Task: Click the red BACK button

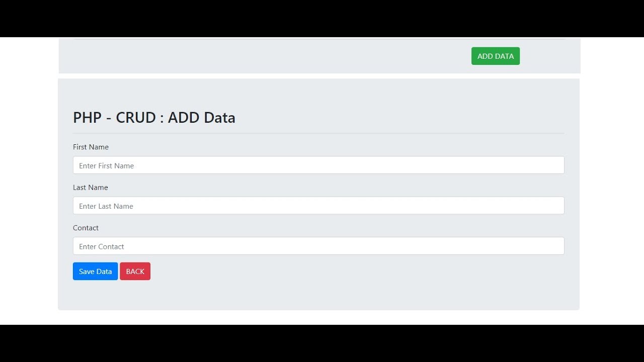Action: 135,271
